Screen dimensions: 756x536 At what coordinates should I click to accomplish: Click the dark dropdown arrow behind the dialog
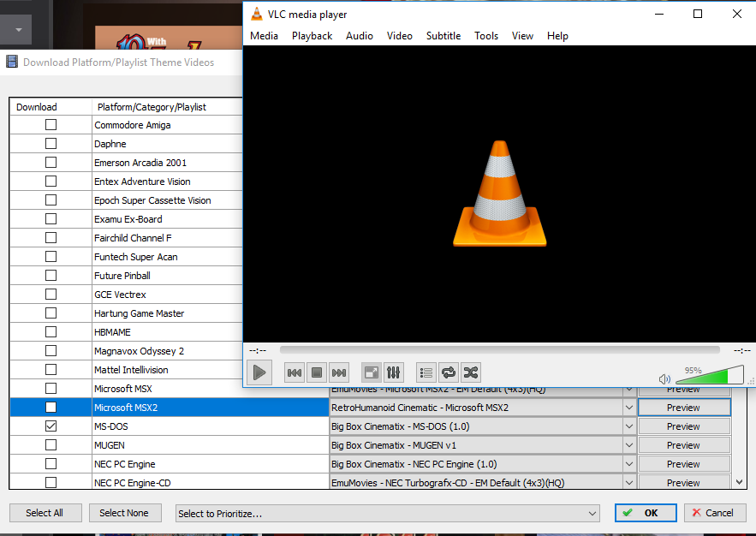(x=18, y=30)
